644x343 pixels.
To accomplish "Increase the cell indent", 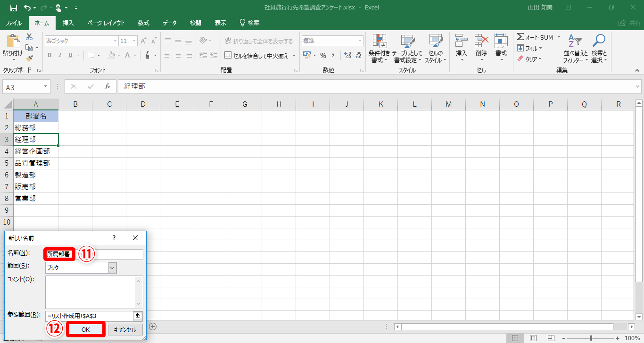I will tap(214, 55).
